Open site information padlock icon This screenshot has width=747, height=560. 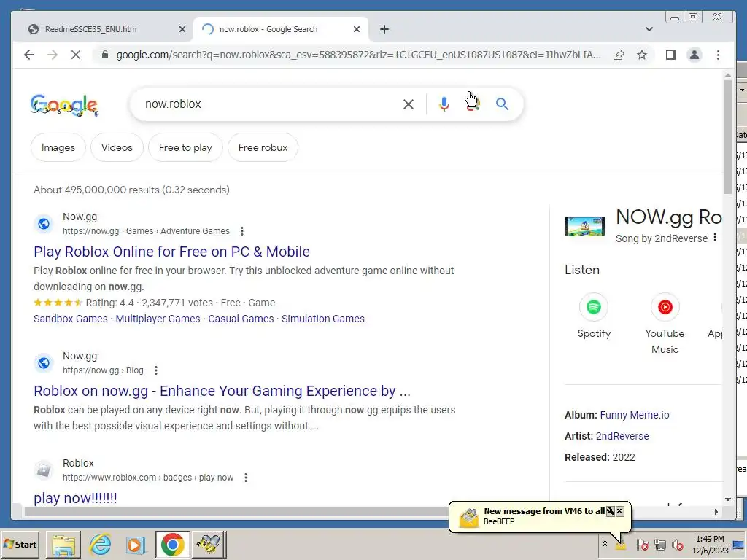click(x=105, y=55)
